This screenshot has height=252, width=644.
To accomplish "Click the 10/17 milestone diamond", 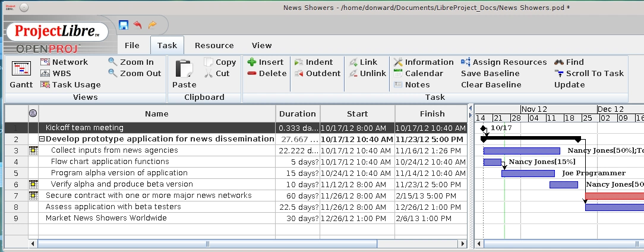I will pos(483,128).
